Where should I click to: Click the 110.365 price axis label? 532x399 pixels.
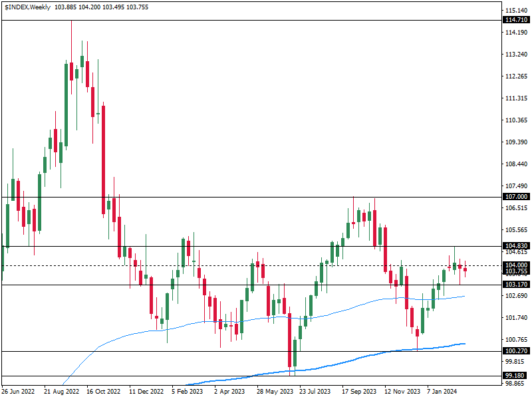(x=517, y=120)
